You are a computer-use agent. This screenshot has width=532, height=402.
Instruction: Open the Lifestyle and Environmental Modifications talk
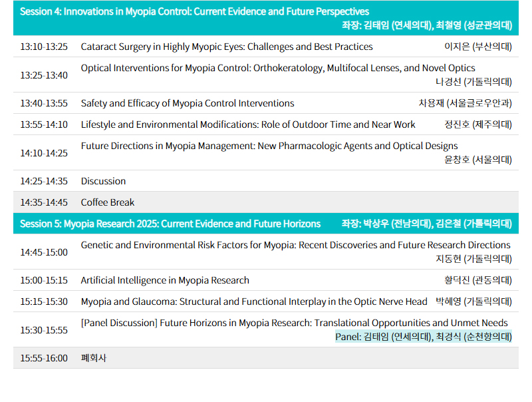tap(248, 124)
